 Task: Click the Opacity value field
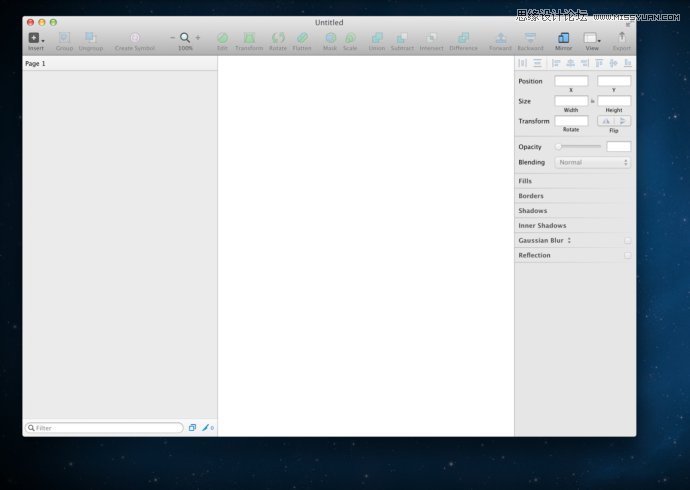coord(618,146)
